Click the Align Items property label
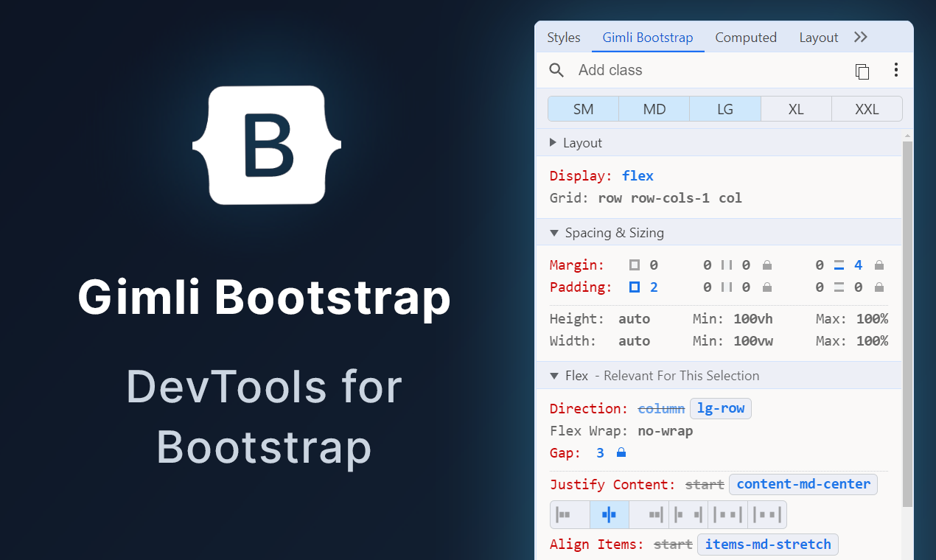The width and height of the screenshot is (936, 560). coord(596,545)
